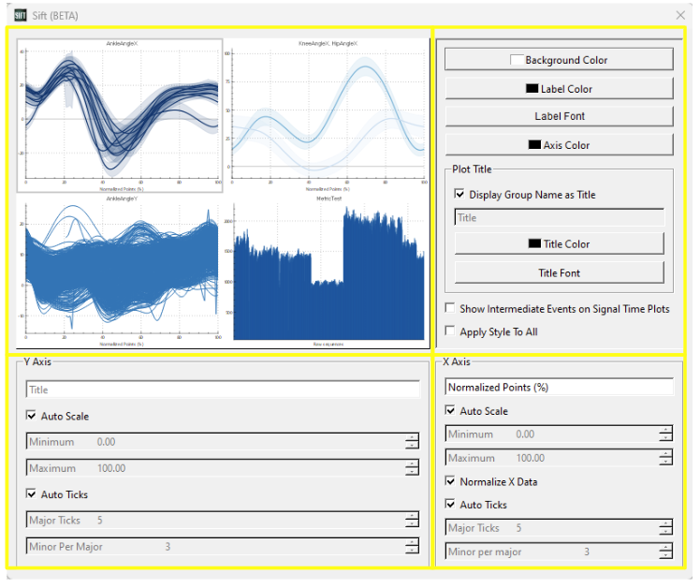Image resolution: width=700 pixels, height=588 pixels.
Task: Check the Apply Style To All box
Action: pyautogui.click(x=451, y=331)
